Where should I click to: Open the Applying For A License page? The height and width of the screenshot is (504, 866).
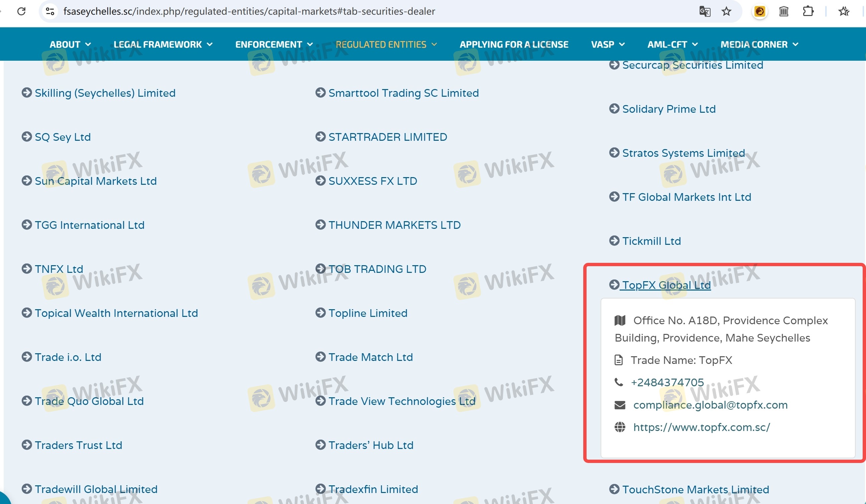tap(514, 44)
